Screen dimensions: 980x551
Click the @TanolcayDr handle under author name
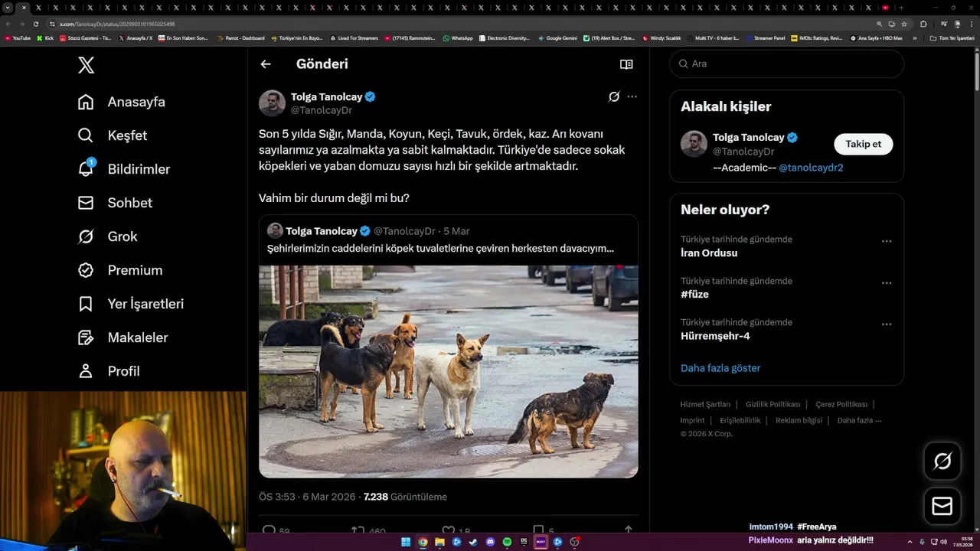[321, 110]
